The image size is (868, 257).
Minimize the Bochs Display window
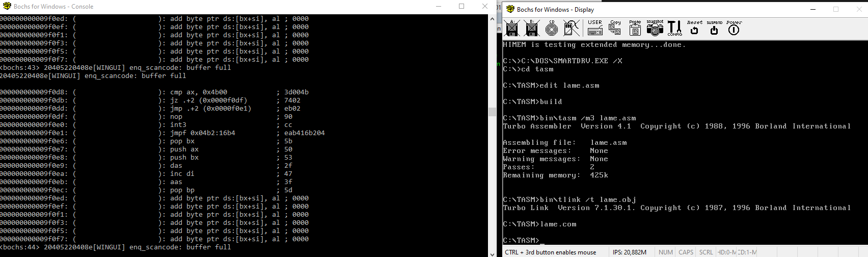812,9
